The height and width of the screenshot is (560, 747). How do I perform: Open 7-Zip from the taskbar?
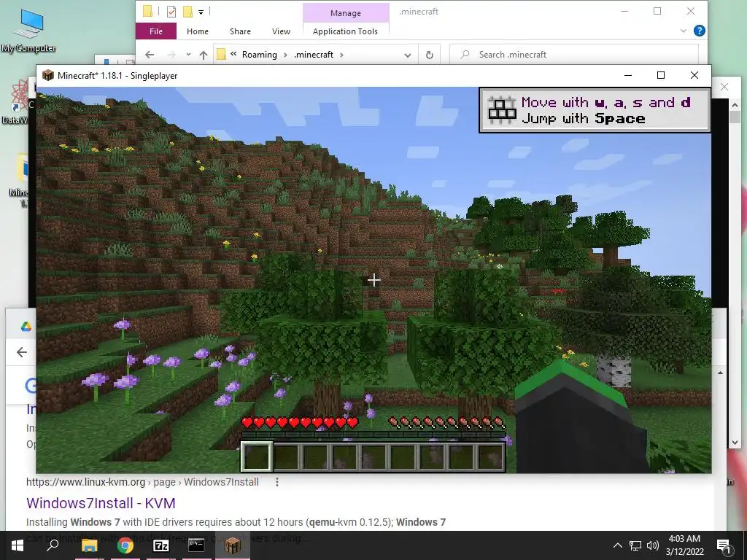click(161, 545)
